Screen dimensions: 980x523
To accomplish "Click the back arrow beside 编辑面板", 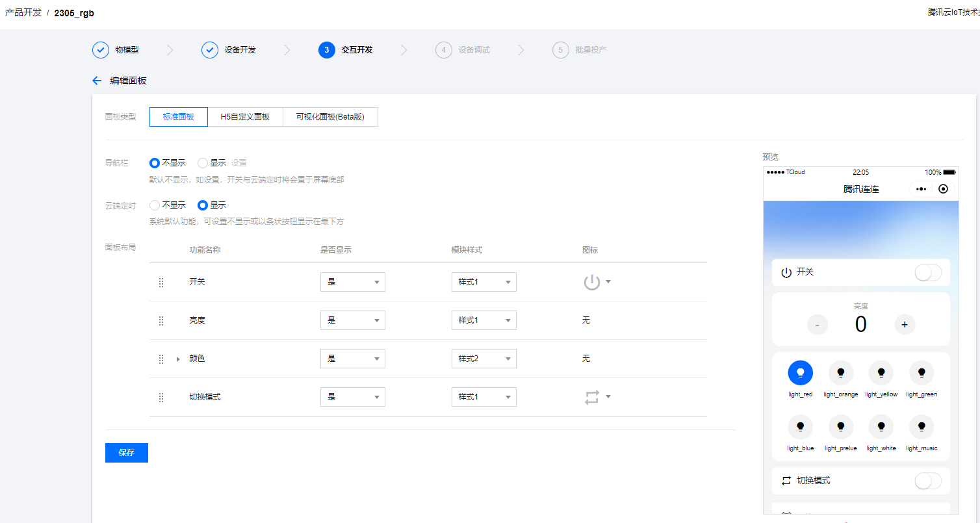I will (x=97, y=81).
